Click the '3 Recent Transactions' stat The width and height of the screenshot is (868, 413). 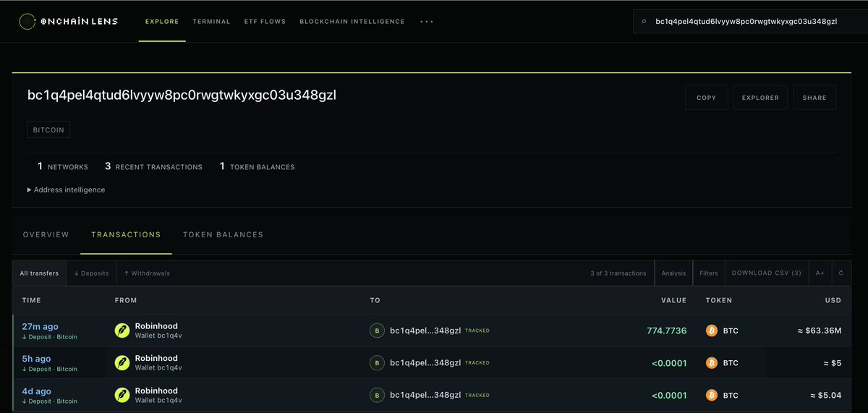(x=153, y=166)
